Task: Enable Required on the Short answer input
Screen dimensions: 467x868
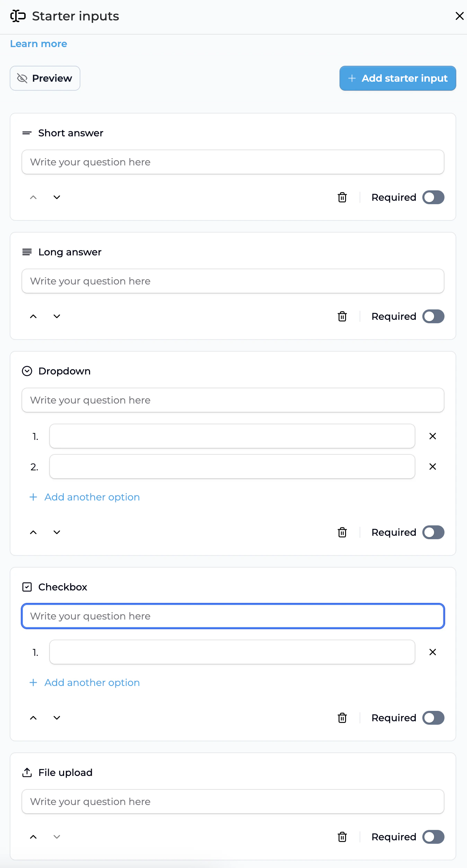Action: coord(433,197)
